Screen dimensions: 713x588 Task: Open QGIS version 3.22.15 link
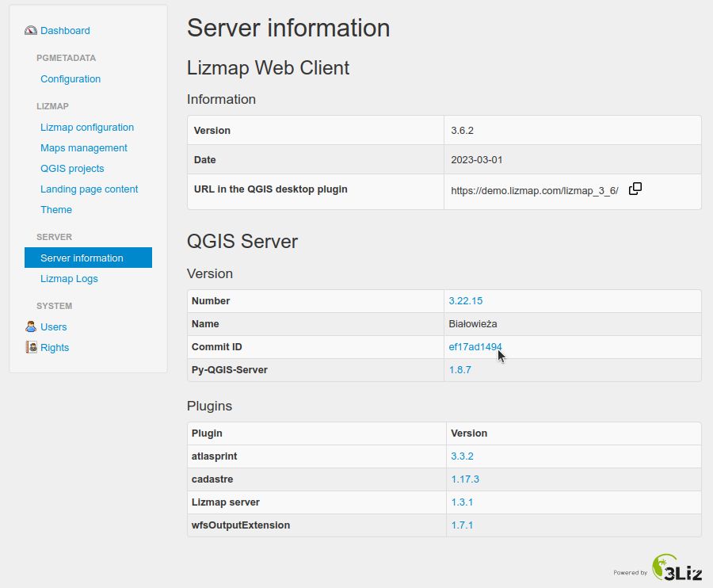(466, 301)
